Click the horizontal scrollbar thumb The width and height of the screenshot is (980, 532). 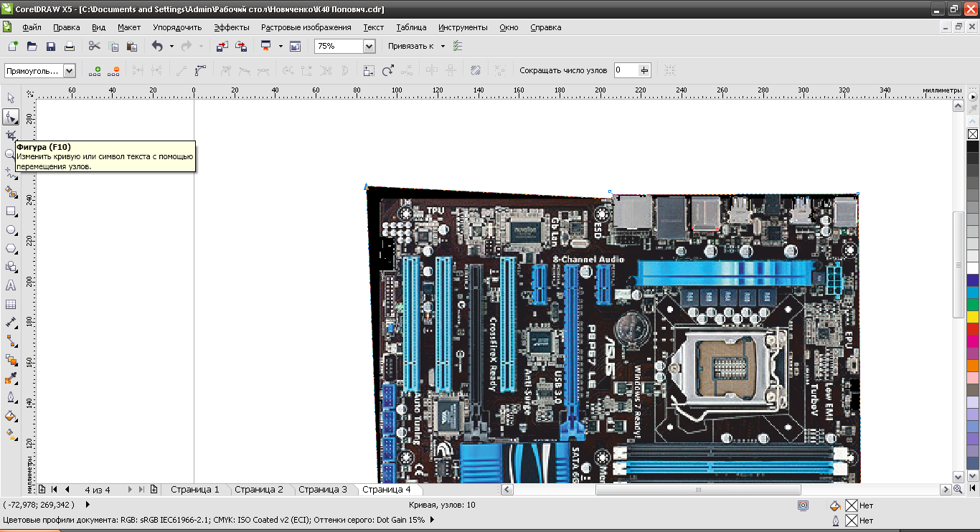pos(698,490)
